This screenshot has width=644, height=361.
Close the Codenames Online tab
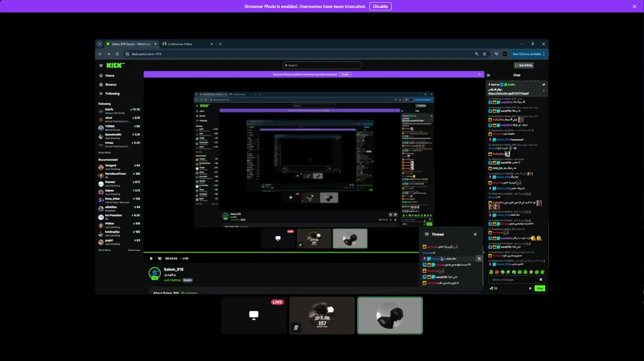tap(212, 44)
